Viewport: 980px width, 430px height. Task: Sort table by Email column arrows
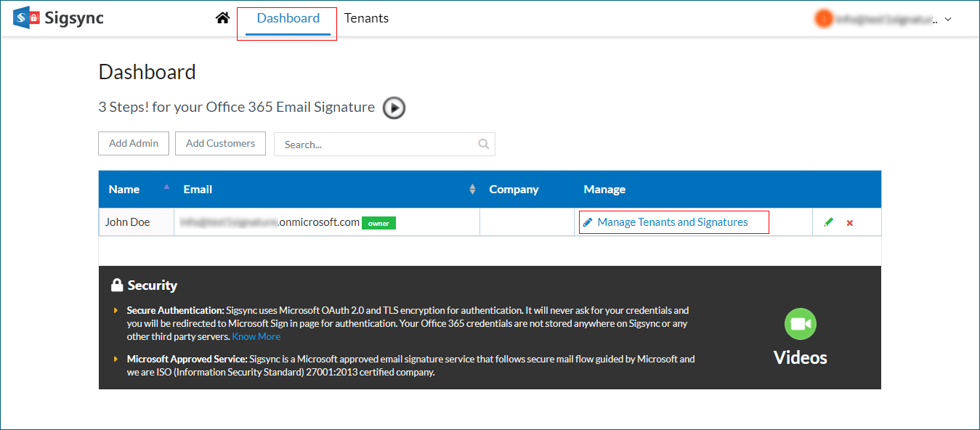click(x=472, y=190)
